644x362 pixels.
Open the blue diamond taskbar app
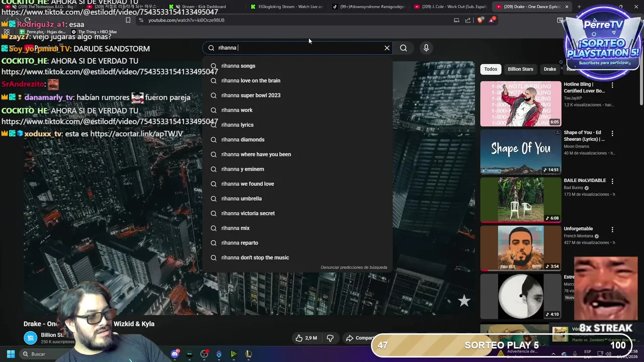[219, 354]
